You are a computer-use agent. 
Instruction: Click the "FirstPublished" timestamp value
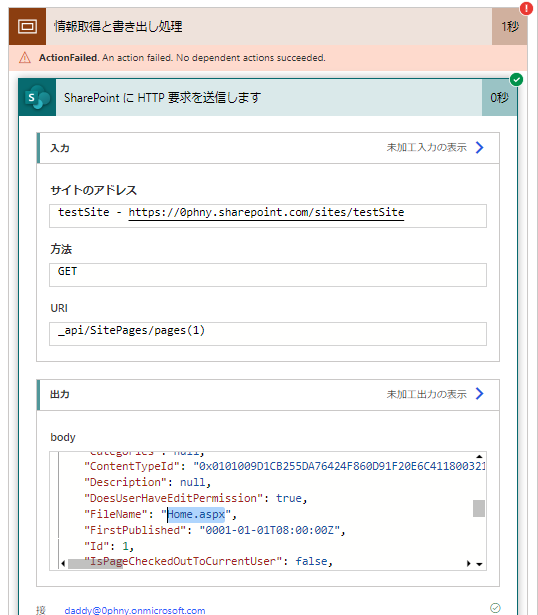270,530
